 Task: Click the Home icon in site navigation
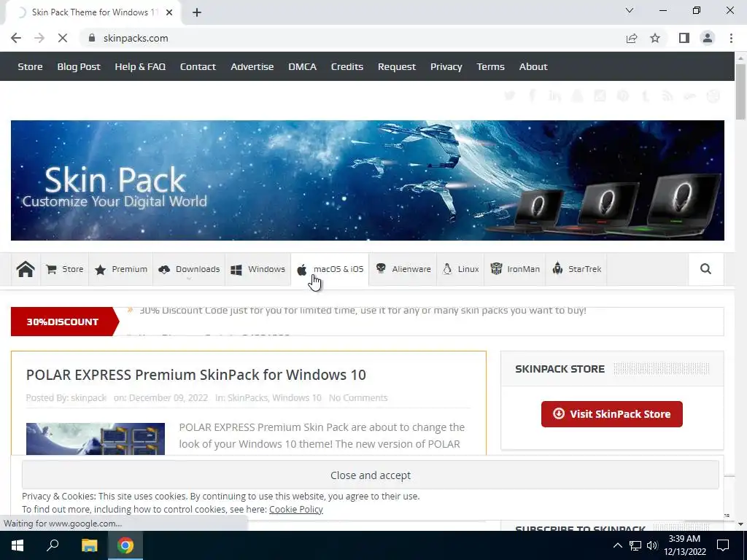pos(26,269)
